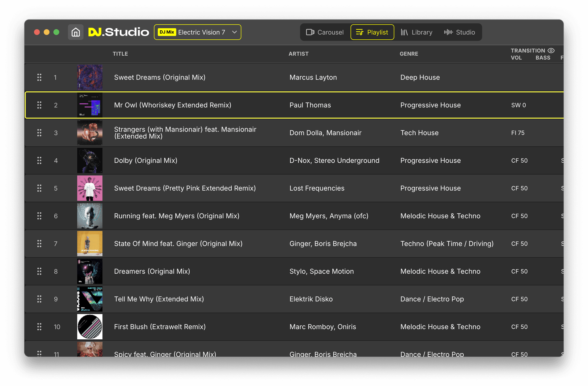Screen dimensions: 588x386
Task: Click the drag handle for Dolby track
Action: coord(39,161)
